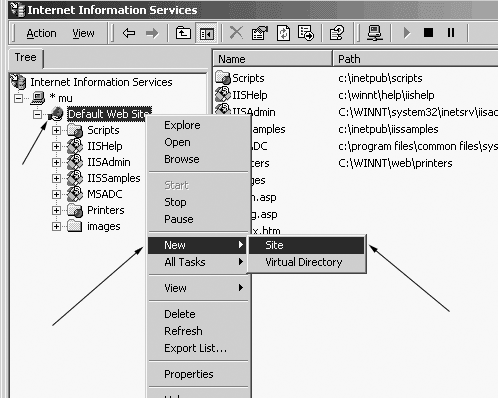Screen dimensions: 498x398
Task: Click the Scripts folder icon in list
Action: (223, 78)
